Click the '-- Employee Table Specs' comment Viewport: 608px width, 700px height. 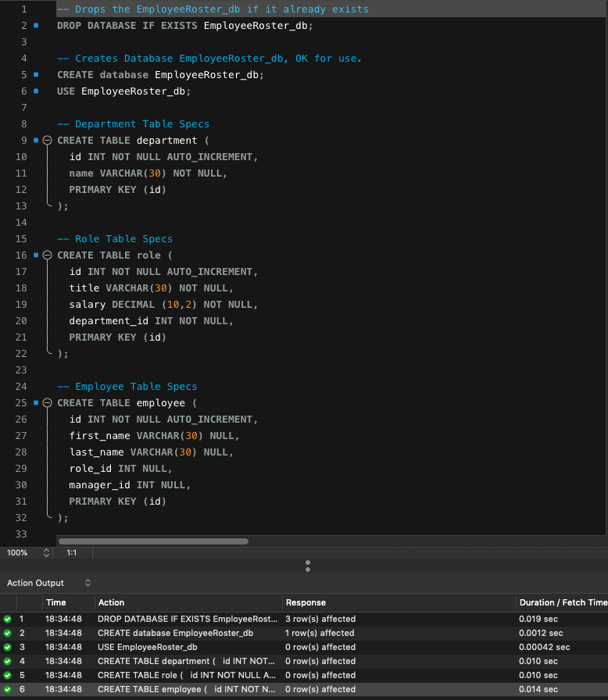point(127,387)
